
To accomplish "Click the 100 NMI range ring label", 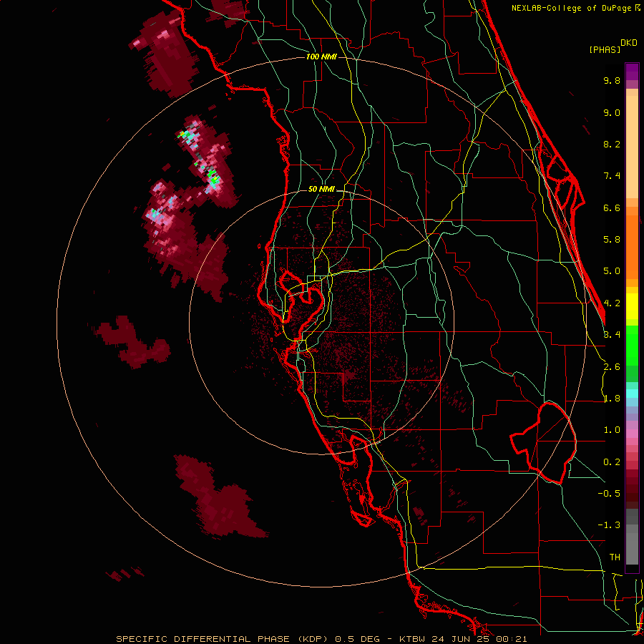I will coord(321,57).
